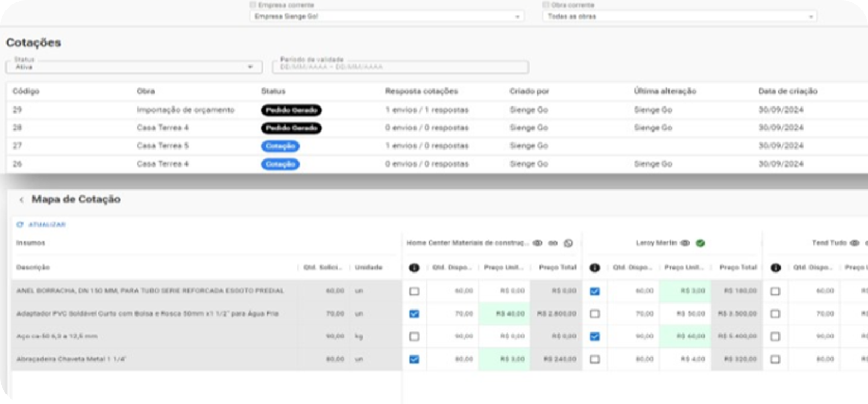
Task: Uncheck Leroy Merlin box for Aço ca-50 row
Action: pyautogui.click(x=595, y=336)
